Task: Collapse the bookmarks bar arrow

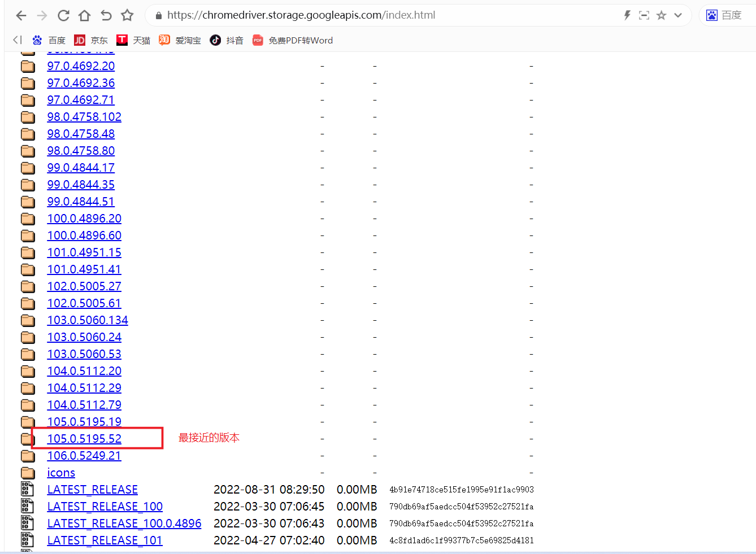Action: [x=18, y=40]
